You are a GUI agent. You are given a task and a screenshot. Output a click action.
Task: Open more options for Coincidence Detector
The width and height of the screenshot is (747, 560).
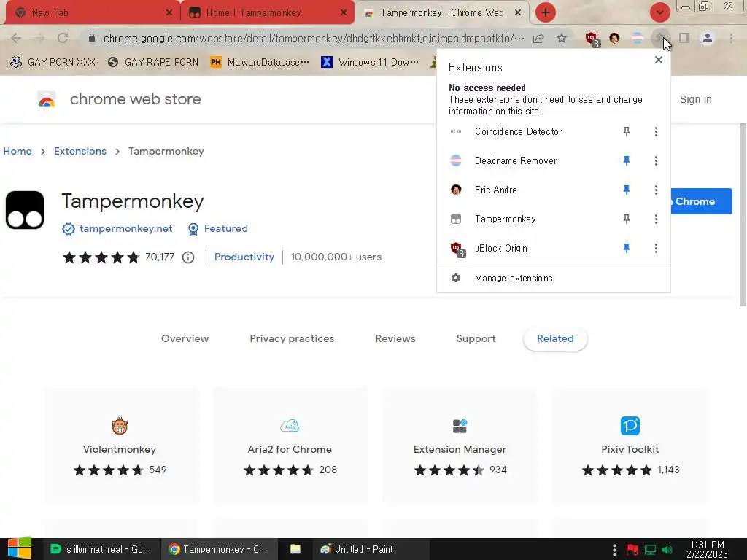pyautogui.click(x=656, y=131)
